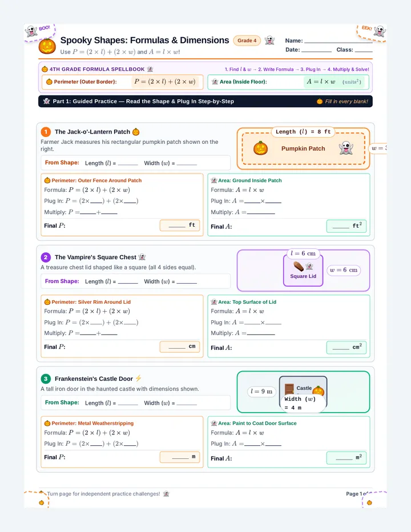Viewport: 411px width, 532px height.
Task: Click the Name blank line
Action: click(339, 42)
